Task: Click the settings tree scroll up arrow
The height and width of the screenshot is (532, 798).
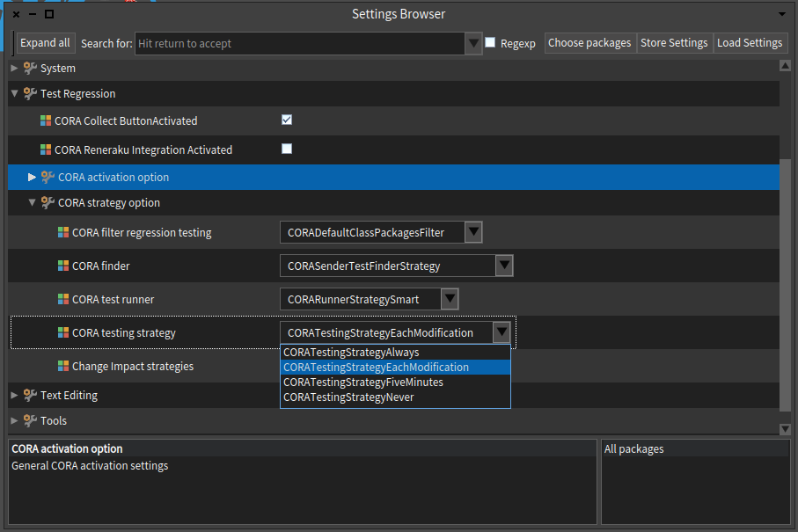Action: click(786, 66)
